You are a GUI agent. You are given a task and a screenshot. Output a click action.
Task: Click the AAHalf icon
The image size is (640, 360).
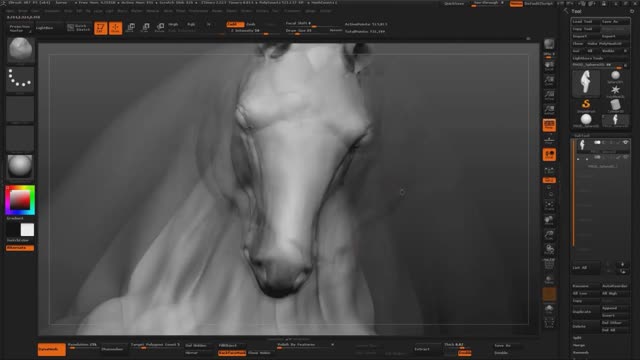pyautogui.click(x=549, y=110)
